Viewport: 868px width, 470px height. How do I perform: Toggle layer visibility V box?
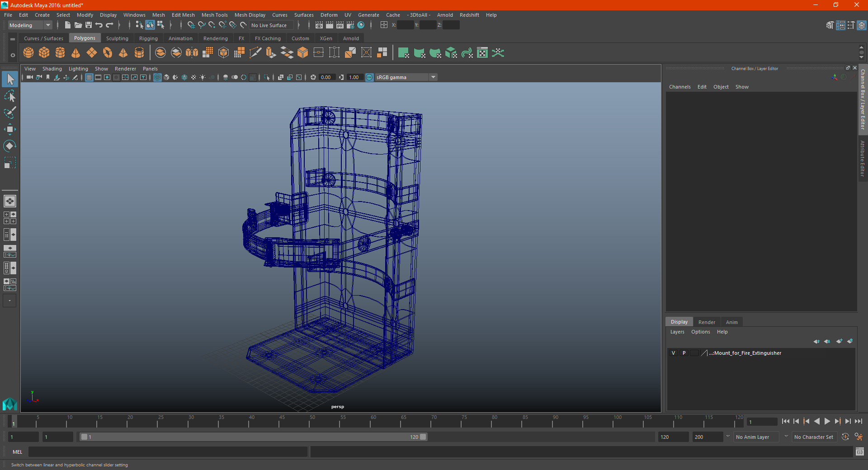(674, 353)
